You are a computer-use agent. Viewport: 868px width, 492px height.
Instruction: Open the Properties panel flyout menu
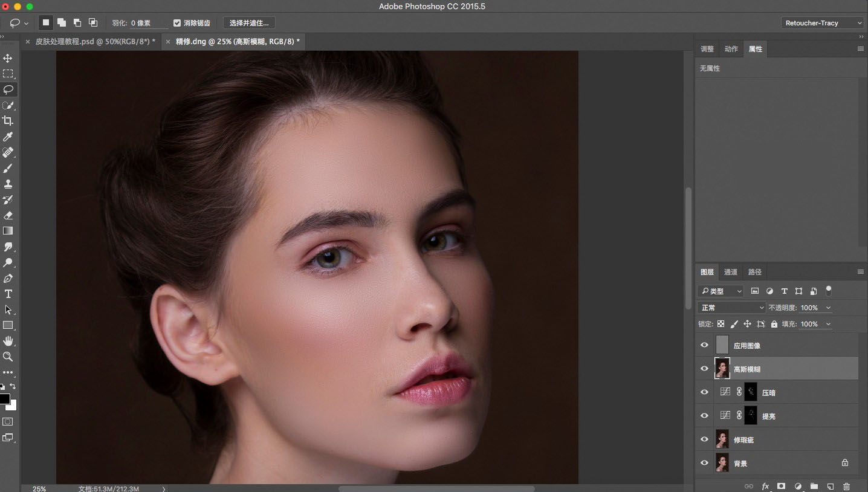point(861,49)
